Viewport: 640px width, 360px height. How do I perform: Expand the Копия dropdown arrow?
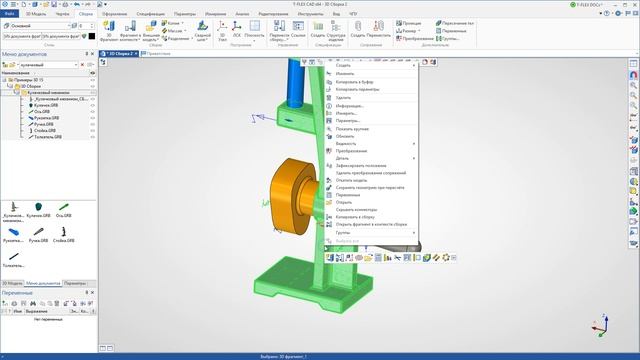(182, 23)
